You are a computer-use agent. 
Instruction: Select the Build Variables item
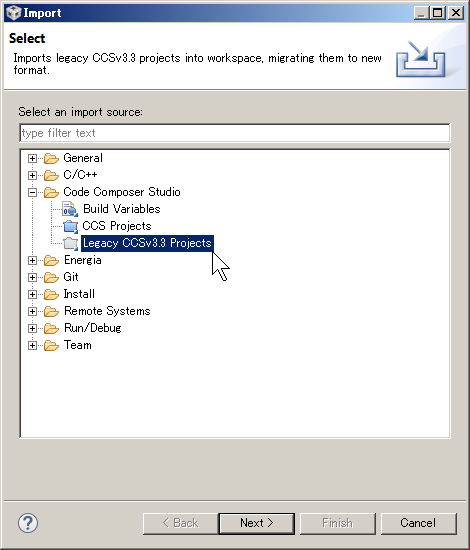[121, 209]
